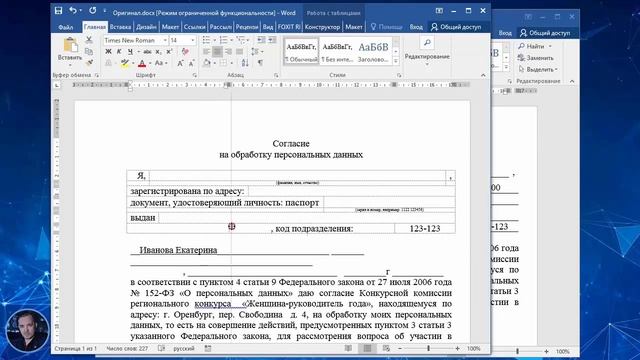Sort the selected text alphabetically

[245, 63]
